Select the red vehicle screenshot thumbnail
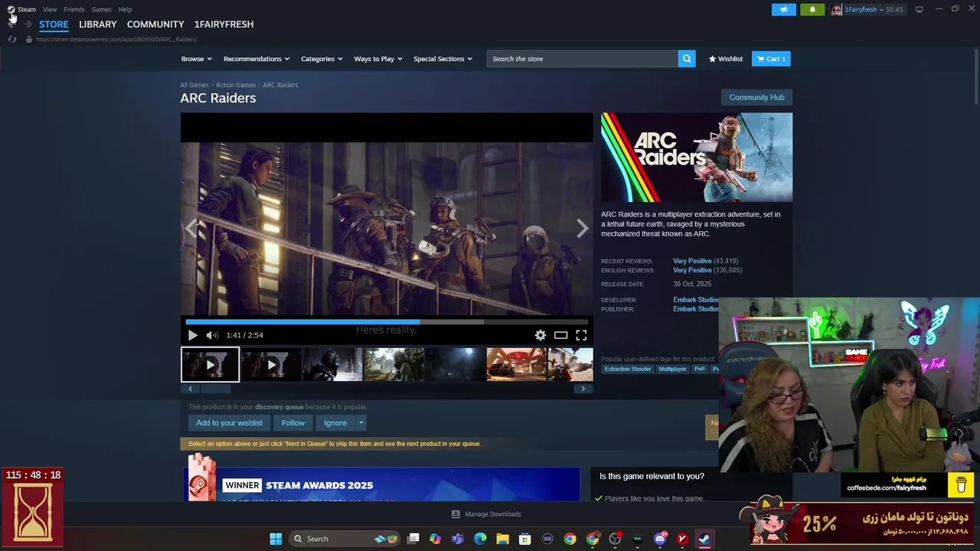The width and height of the screenshot is (980, 551). [x=516, y=364]
